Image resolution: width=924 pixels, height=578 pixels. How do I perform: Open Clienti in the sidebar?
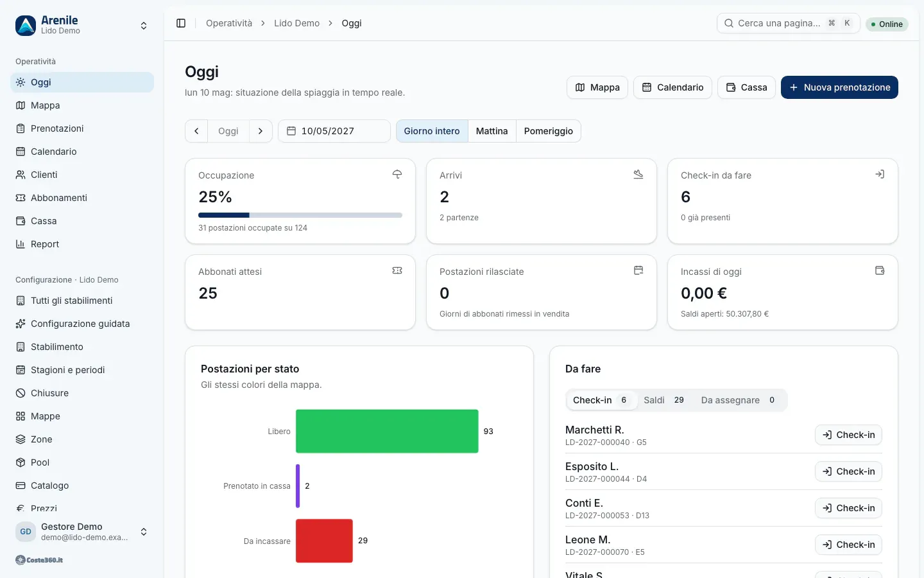82,175
